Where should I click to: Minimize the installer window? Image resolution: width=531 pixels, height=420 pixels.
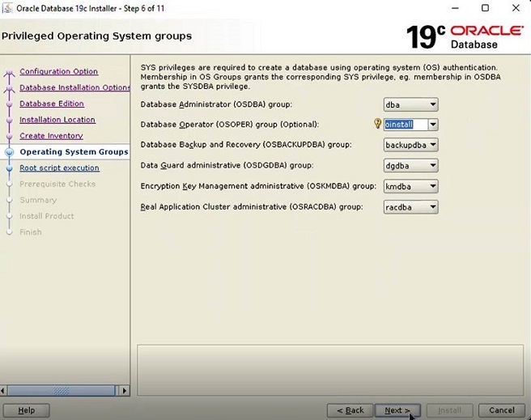[456, 8]
